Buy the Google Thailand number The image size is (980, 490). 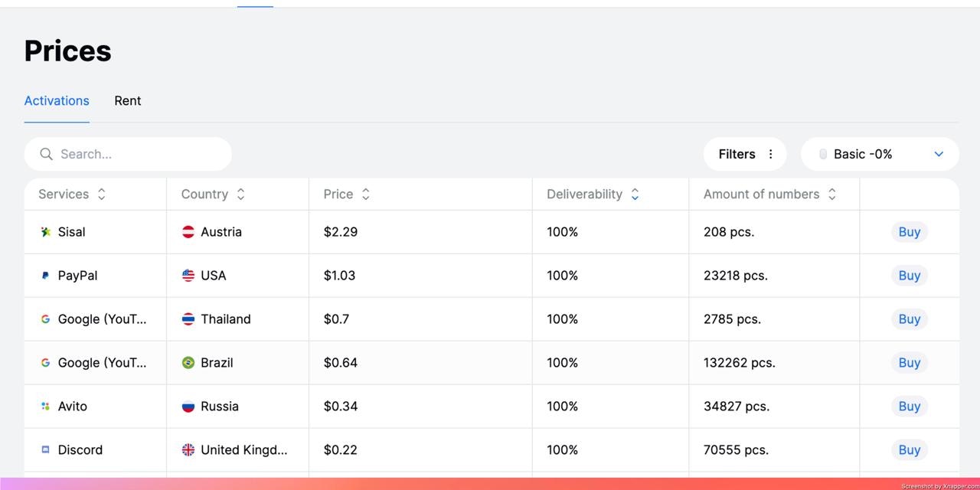click(x=910, y=319)
